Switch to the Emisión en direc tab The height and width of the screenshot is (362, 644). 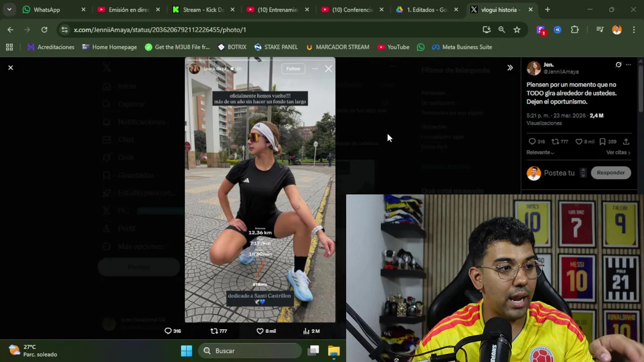pos(129,10)
